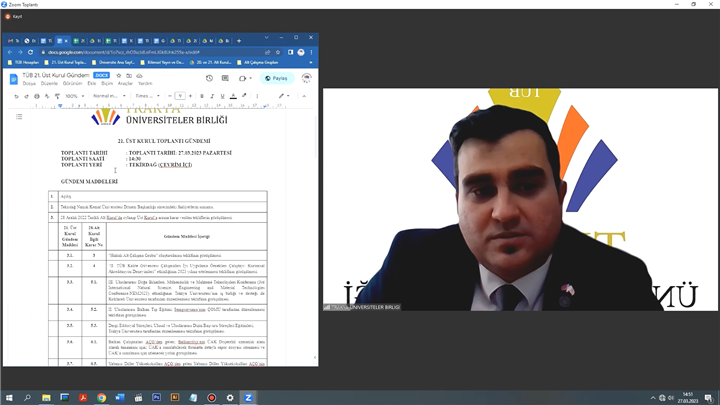This screenshot has width=720, height=405.
Task: Open Chrome three-dot menu
Action: click(x=311, y=52)
